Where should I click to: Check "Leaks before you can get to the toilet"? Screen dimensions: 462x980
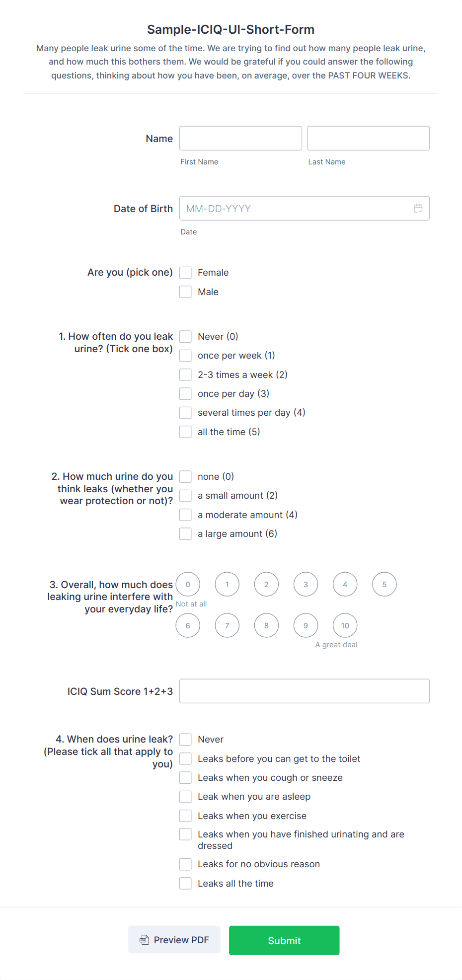pos(185,758)
